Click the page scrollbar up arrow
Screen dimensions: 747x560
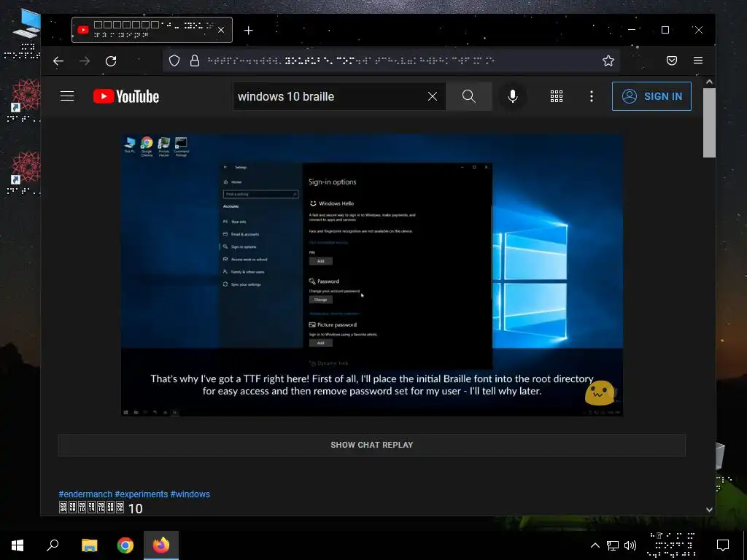[709, 82]
